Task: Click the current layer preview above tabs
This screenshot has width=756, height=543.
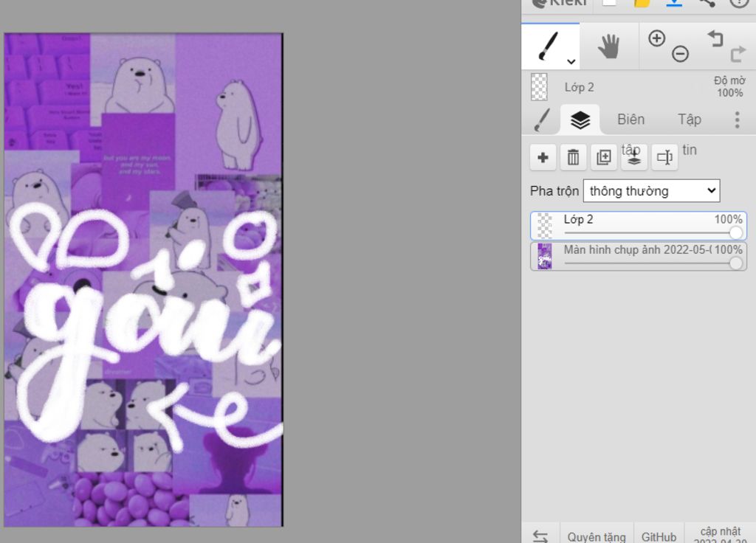Action: click(x=539, y=87)
